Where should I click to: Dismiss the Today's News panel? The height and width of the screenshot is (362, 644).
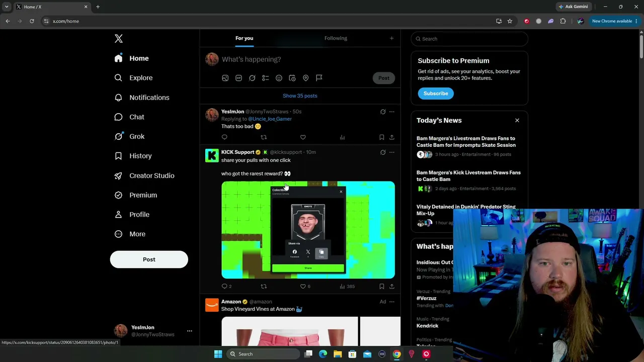pos(517,121)
